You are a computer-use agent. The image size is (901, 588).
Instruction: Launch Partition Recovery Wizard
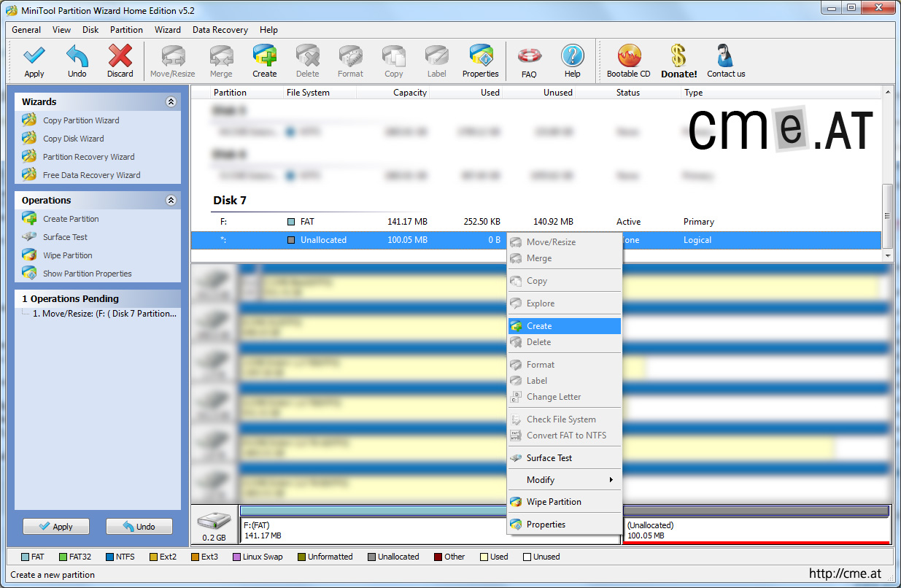pos(88,157)
